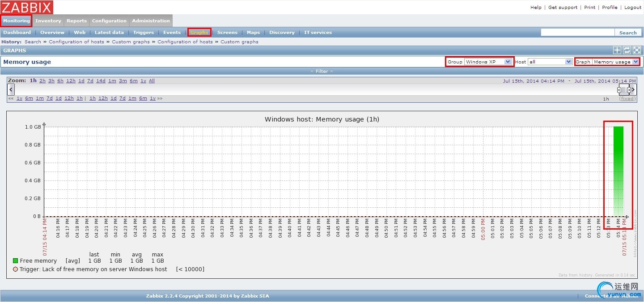Open the Profile link
The width and height of the screenshot is (644, 302).
click(x=610, y=7)
